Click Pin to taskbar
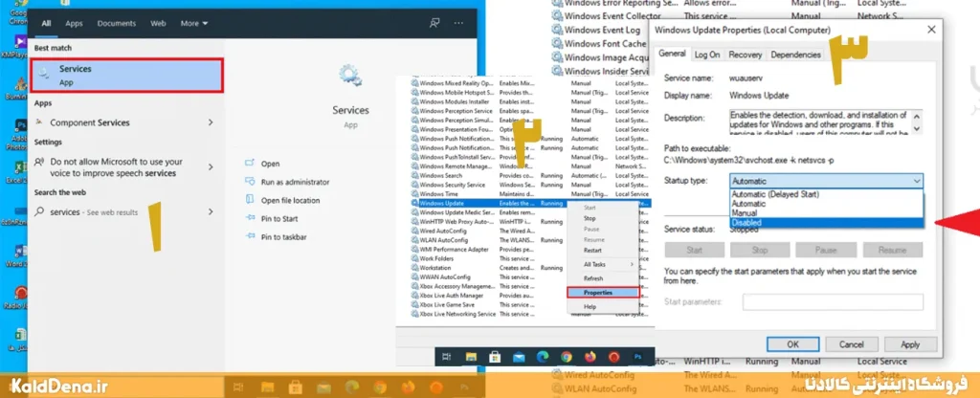Screen dimensions: 980x398 click(283, 237)
